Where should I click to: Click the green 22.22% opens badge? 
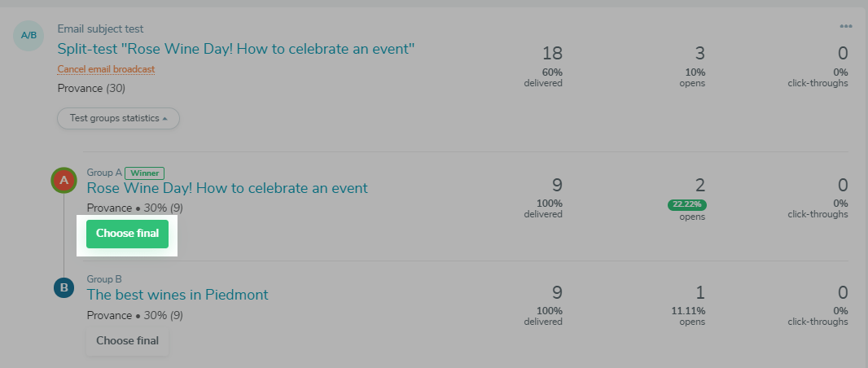688,204
